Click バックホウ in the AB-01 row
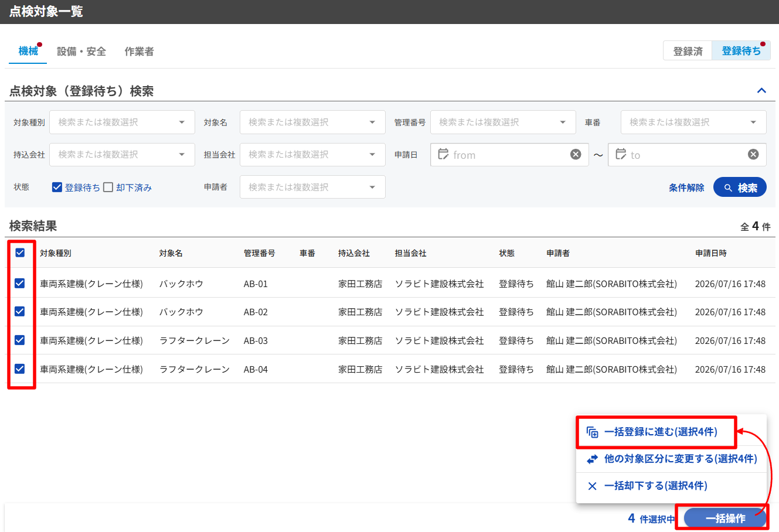Viewport: 779px width, 532px height. pyautogui.click(x=181, y=284)
